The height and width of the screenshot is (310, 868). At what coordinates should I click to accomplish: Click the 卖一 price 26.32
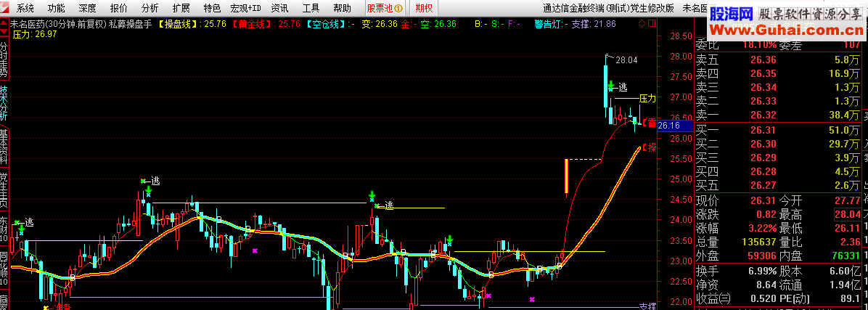pyautogui.click(x=763, y=115)
